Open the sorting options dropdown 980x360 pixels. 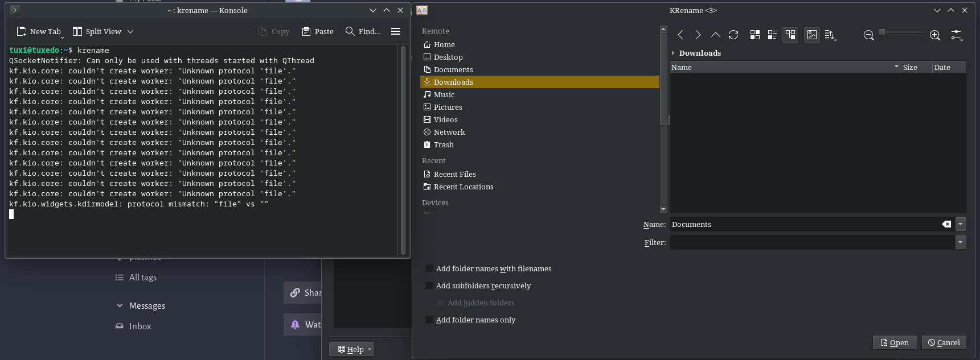click(830, 35)
